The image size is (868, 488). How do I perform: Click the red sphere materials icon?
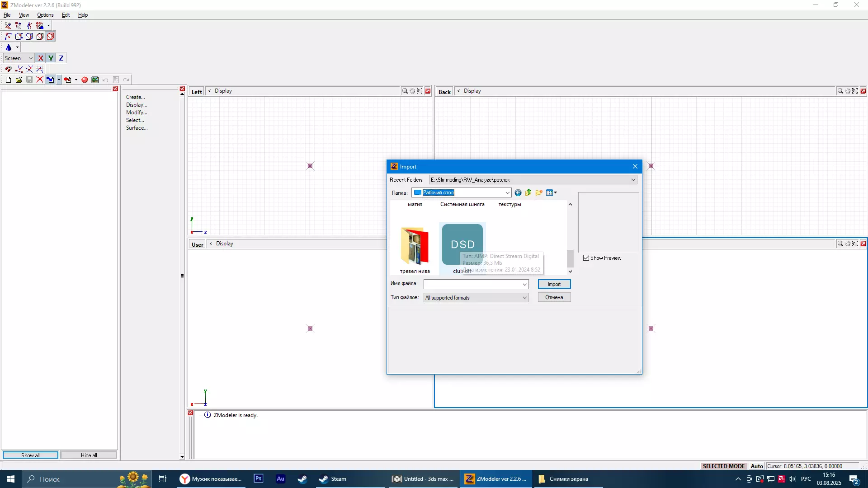tap(85, 80)
